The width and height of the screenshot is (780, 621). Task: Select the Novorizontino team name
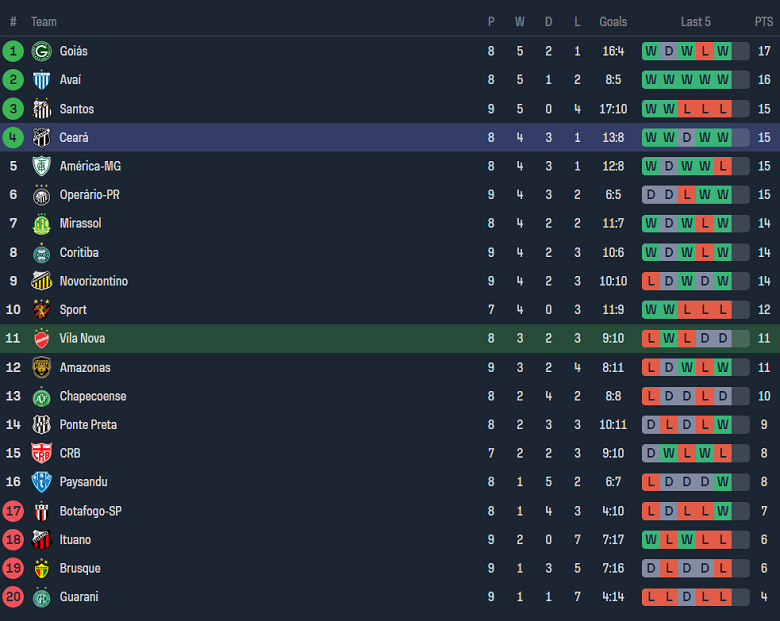tap(94, 281)
